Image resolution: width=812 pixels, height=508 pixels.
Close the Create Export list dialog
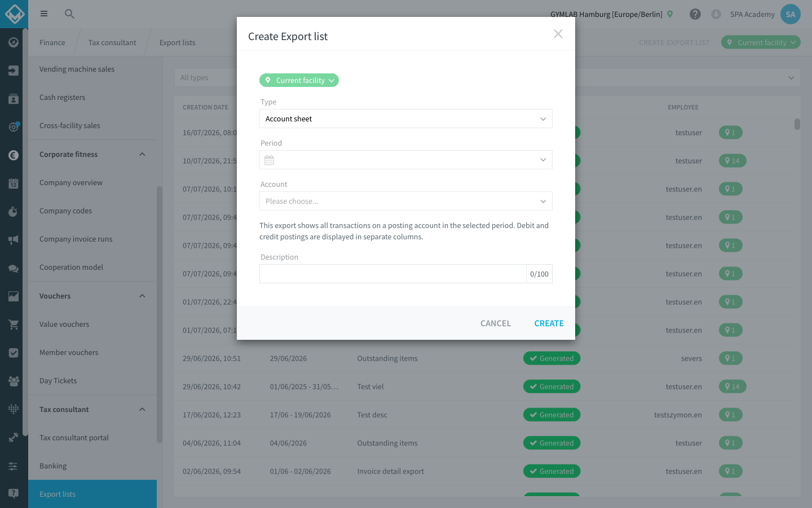[x=558, y=34]
